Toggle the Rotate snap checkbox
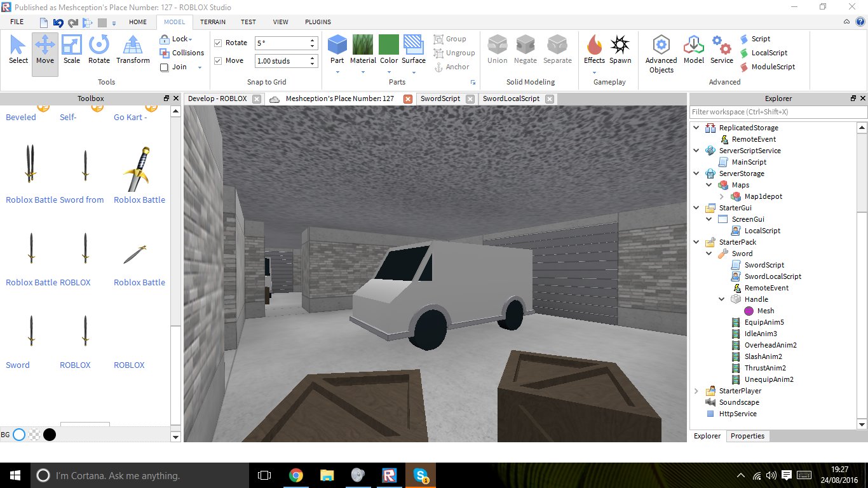 (x=218, y=43)
